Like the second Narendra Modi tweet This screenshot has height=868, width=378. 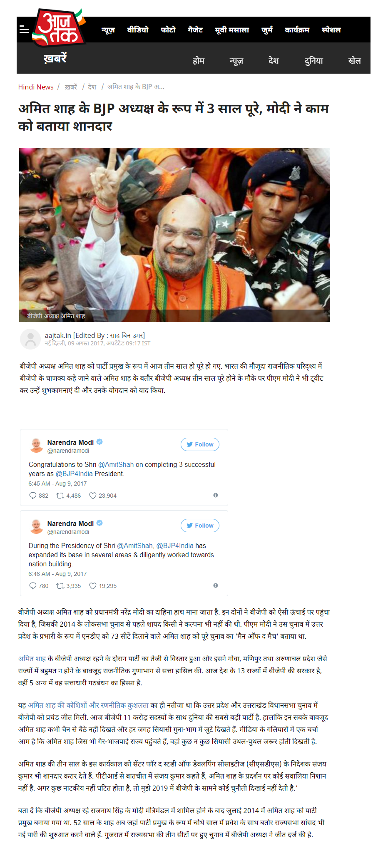click(x=93, y=586)
